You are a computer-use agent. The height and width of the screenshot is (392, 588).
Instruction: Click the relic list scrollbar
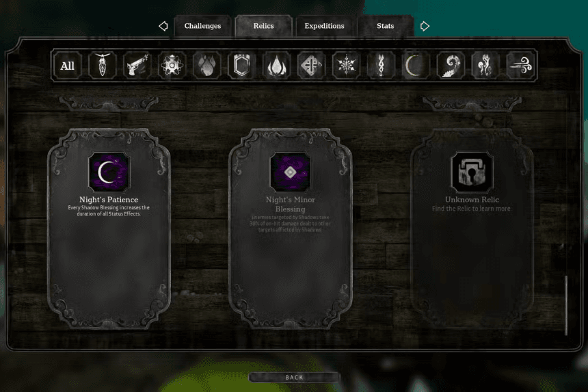click(x=566, y=304)
